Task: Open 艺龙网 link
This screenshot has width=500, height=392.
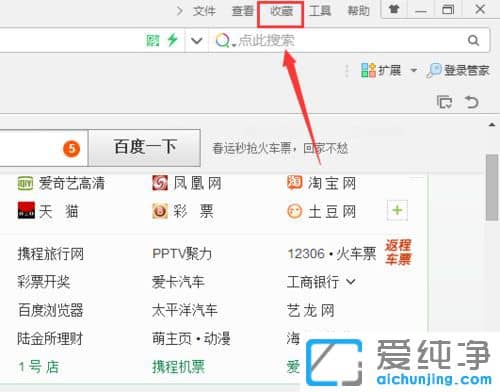Action: tap(311, 311)
